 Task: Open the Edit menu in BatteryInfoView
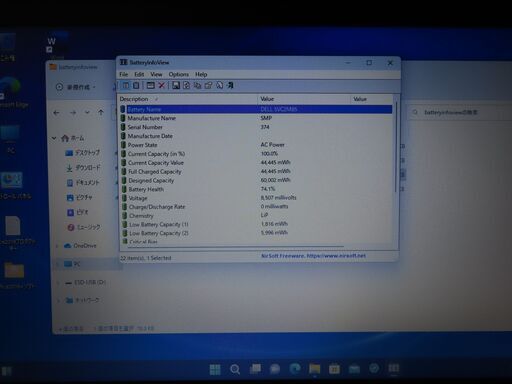(x=139, y=74)
